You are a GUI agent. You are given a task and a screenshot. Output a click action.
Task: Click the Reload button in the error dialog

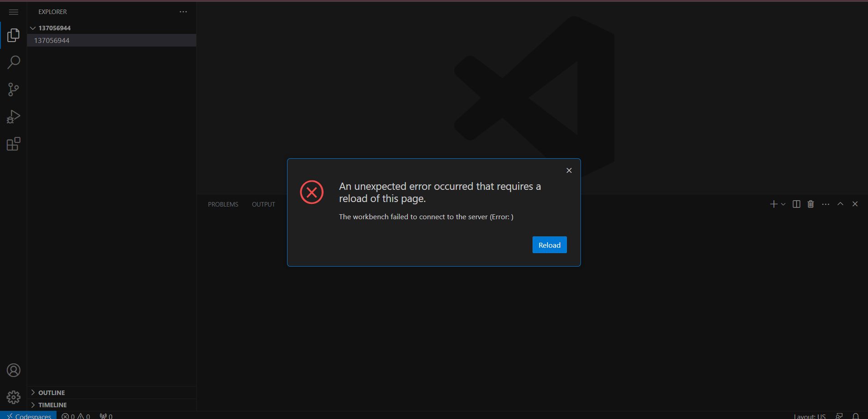[549, 245]
